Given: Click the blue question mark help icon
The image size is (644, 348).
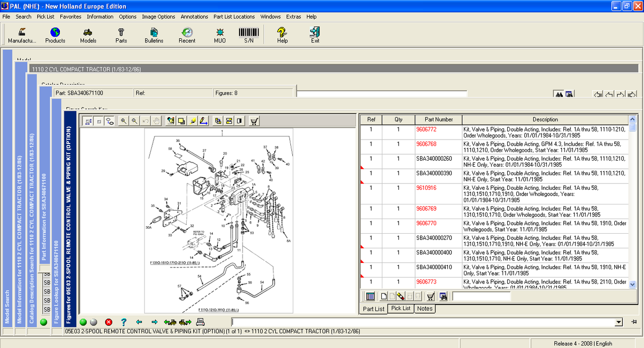Looking at the screenshot, I should pyautogui.click(x=124, y=322).
